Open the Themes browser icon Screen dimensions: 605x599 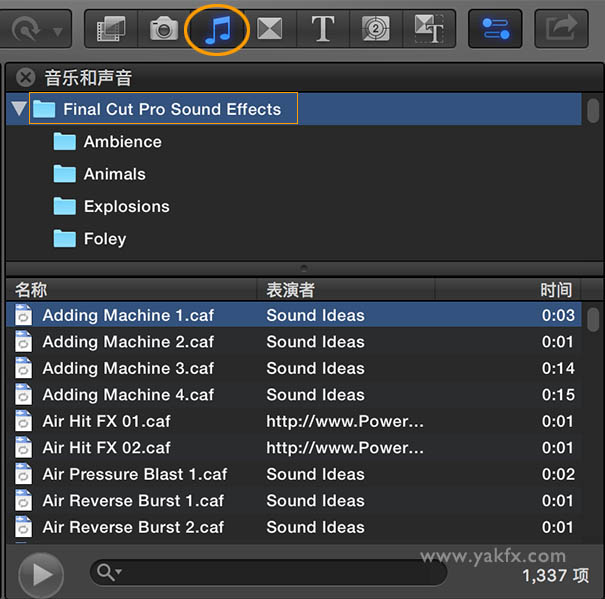429,29
